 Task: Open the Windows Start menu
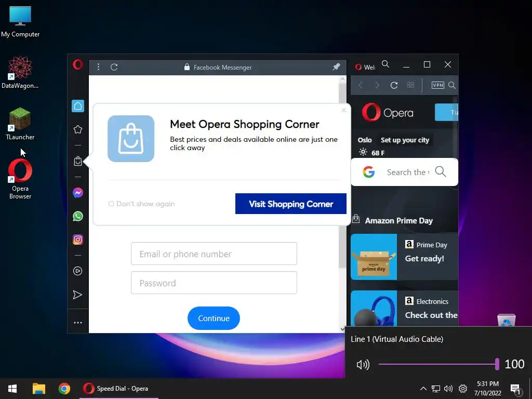(12, 389)
